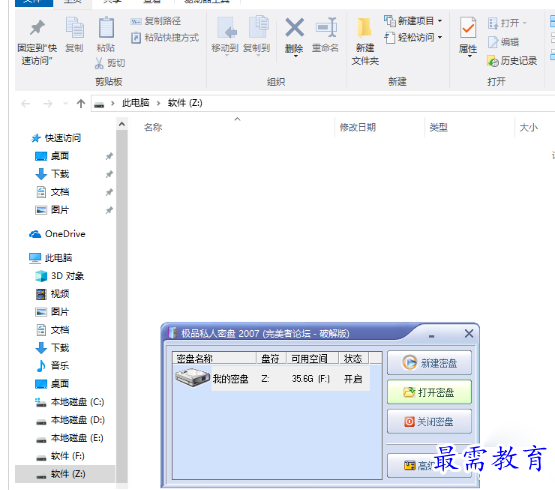The image size is (555, 490).
Task: Open the History record option
Action: coord(512,61)
